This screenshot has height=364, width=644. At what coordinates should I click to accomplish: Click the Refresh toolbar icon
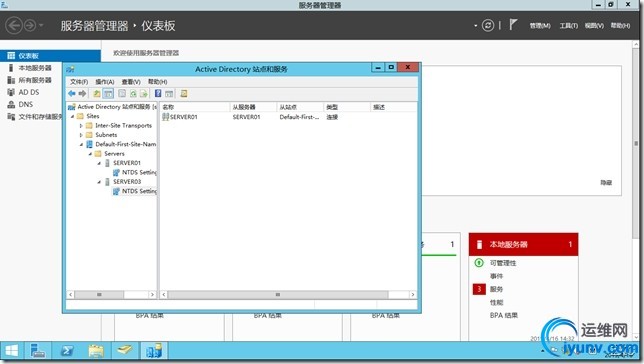click(x=133, y=94)
